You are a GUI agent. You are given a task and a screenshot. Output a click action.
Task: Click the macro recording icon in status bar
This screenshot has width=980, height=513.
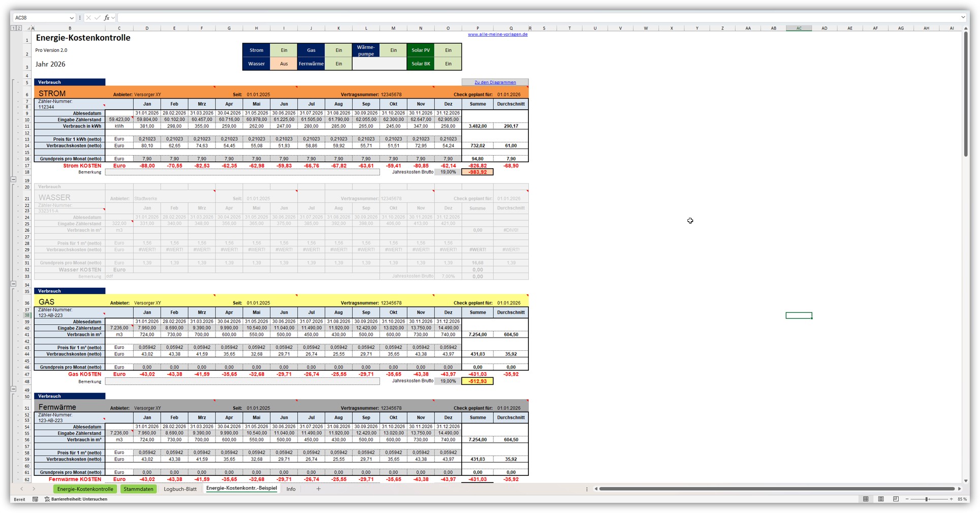(35, 499)
